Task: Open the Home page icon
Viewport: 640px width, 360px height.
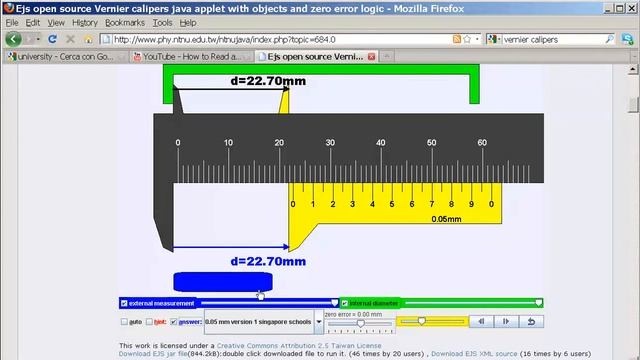Action: click(x=88, y=40)
